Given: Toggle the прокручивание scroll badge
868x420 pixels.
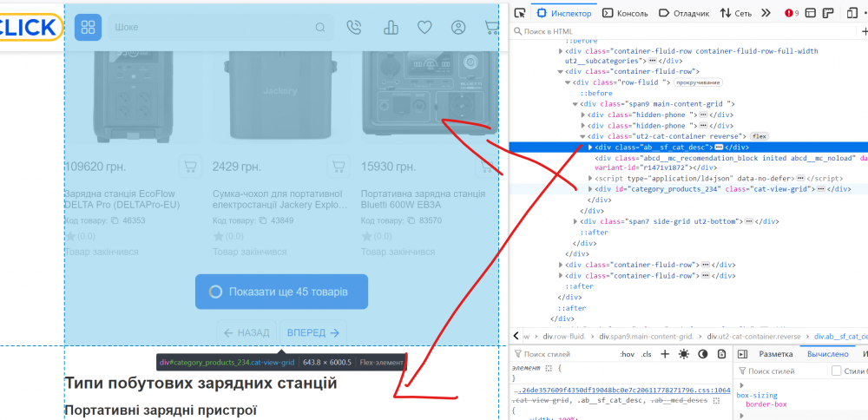Looking at the screenshot, I should 699,82.
